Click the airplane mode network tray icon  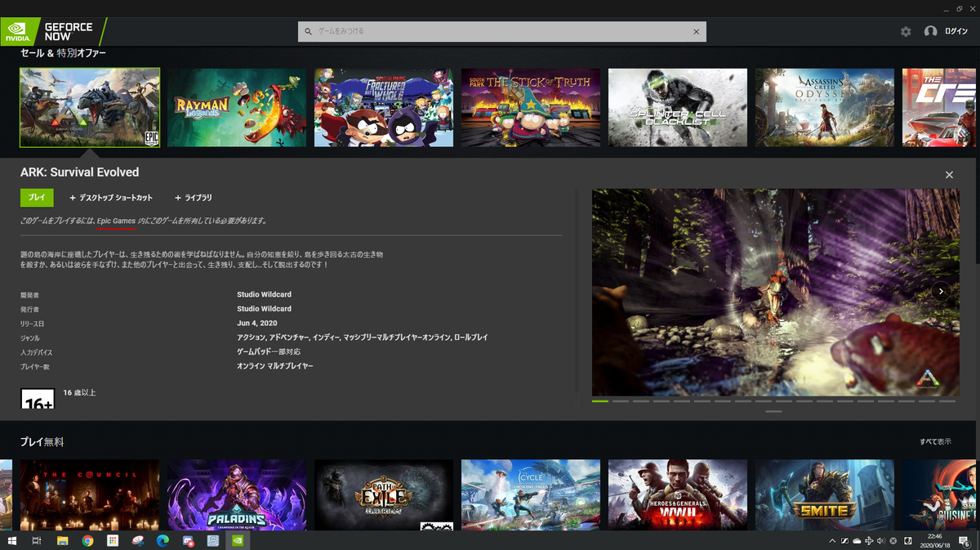coord(868,541)
